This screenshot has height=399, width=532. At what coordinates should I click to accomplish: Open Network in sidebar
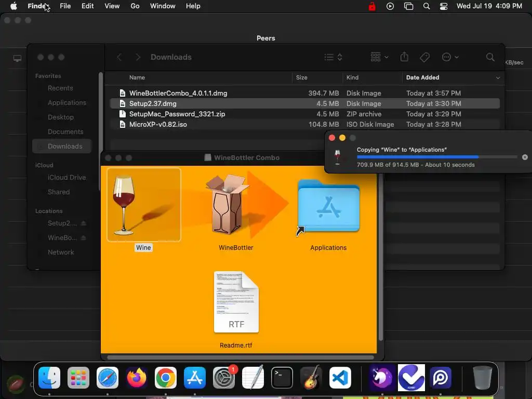click(x=61, y=252)
